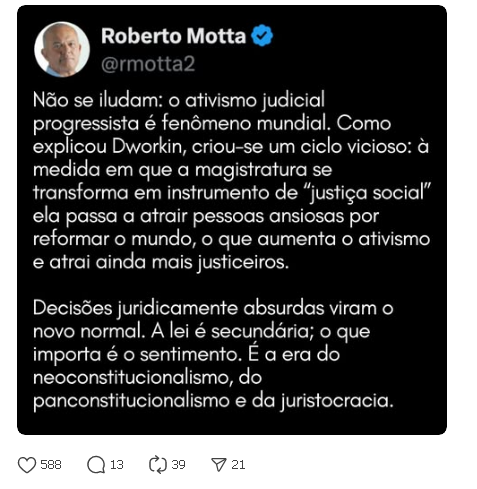This screenshot has height=489, width=477.
Task: Open replies via the comment bubble icon
Action: coord(96,465)
